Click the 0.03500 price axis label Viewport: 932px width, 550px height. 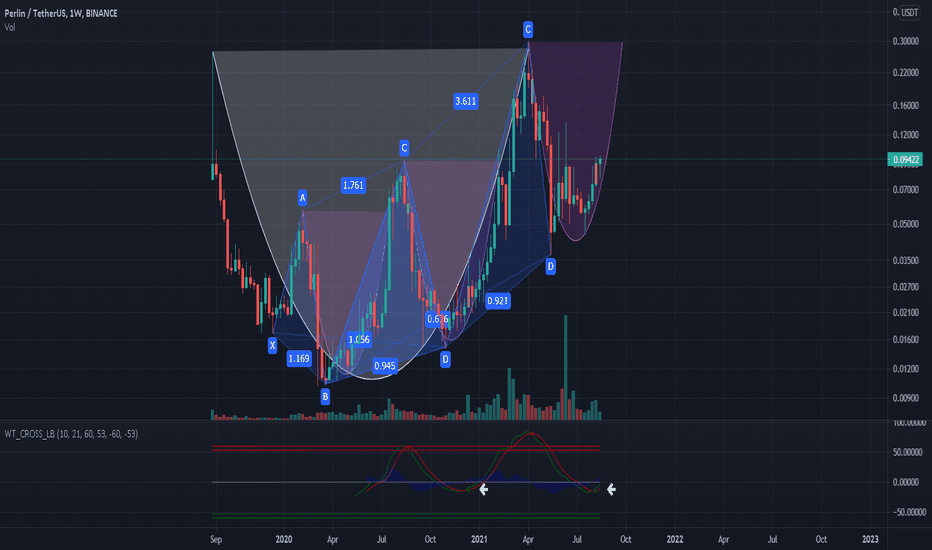905,260
